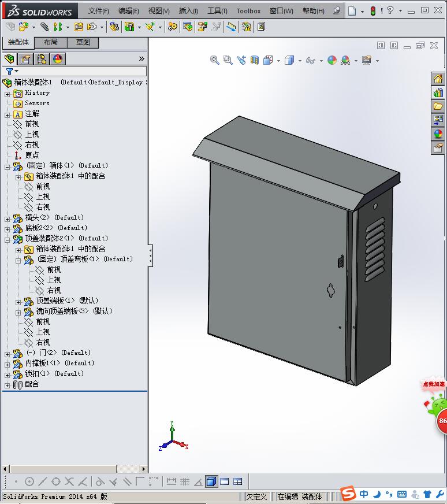
Task: Open the 窗口(W) menu
Action: 281,11
